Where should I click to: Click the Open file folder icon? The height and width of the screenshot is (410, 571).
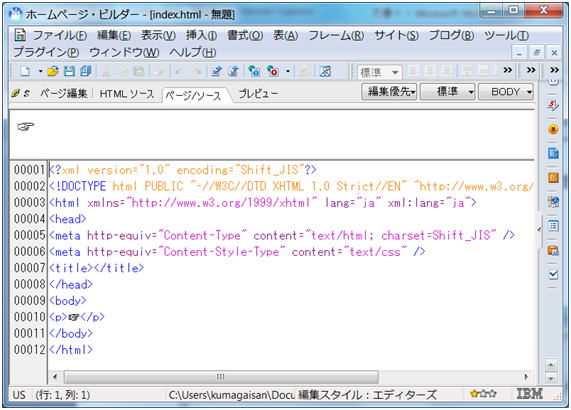[53, 71]
